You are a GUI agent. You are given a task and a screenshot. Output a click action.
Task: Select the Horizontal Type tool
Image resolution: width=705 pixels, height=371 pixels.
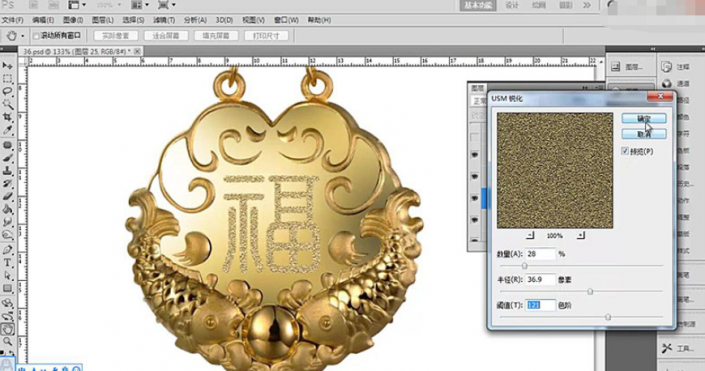tap(7, 263)
